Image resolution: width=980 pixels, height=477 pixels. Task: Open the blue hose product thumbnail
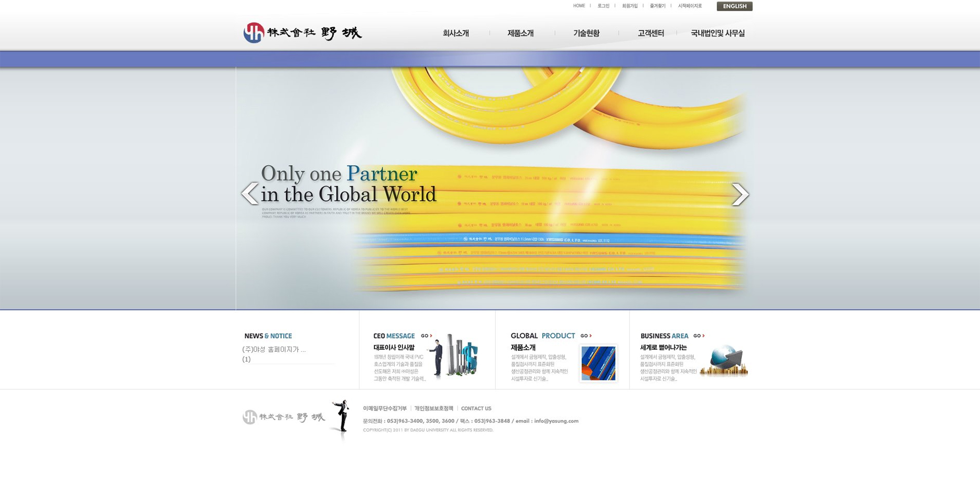[x=598, y=363]
